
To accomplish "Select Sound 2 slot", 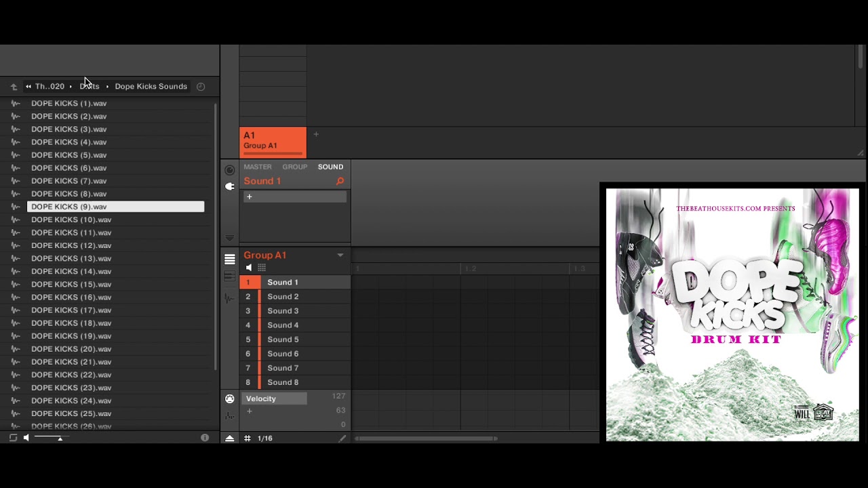I will click(295, 297).
